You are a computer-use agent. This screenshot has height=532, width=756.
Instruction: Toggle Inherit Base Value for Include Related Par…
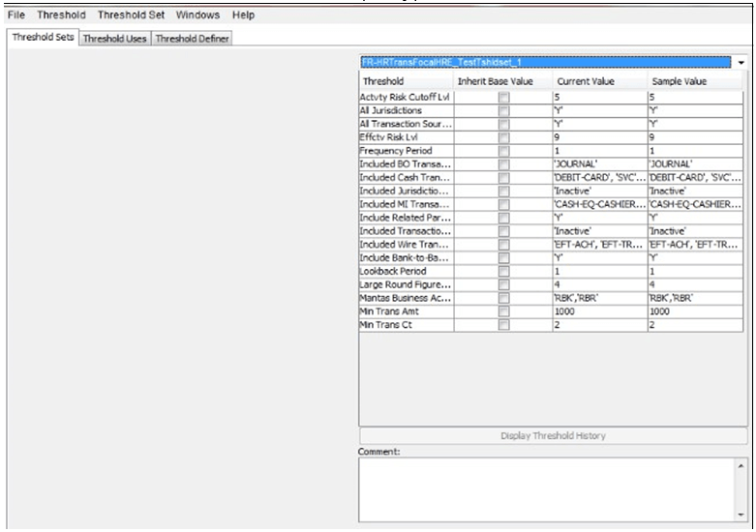tap(504, 218)
